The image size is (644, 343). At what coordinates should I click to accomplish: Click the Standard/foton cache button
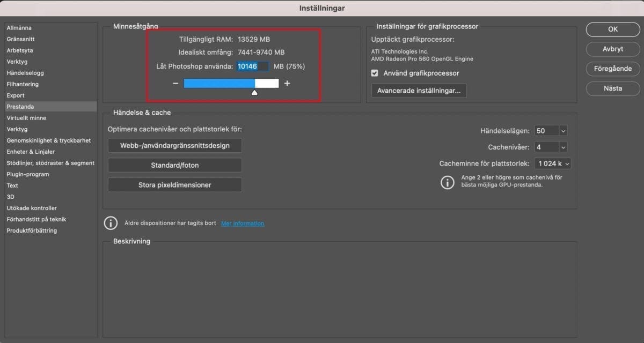click(175, 165)
